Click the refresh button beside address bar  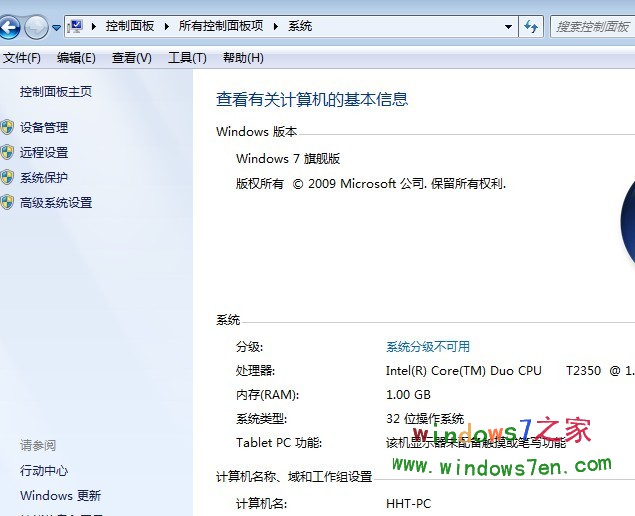[531, 27]
